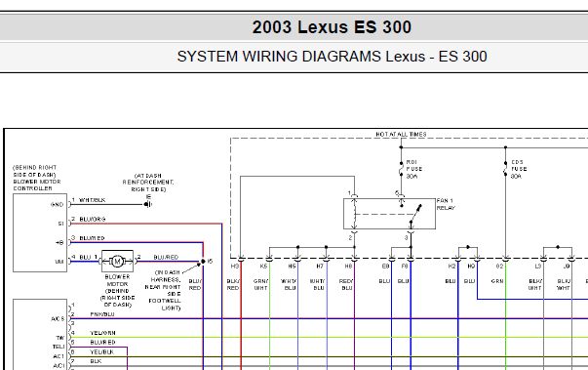
Task: Click the YEL/BLK wire label
Action: coord(102,352)
